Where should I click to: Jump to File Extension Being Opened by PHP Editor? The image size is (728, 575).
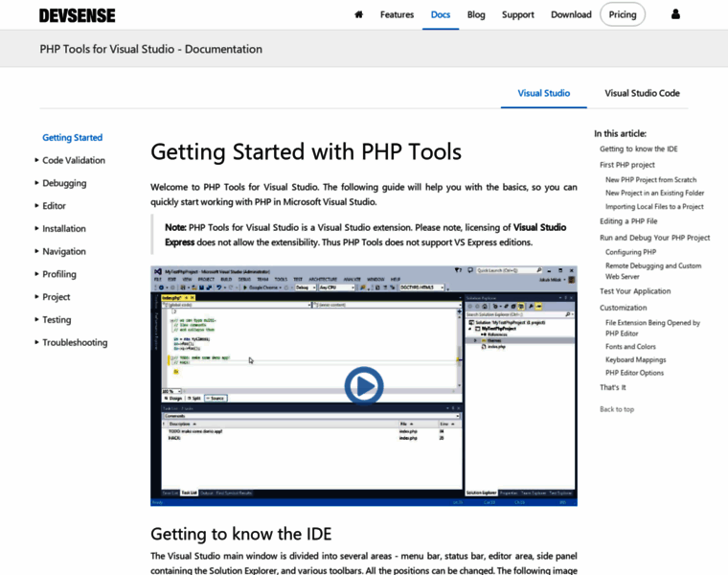tap(652, 328)
